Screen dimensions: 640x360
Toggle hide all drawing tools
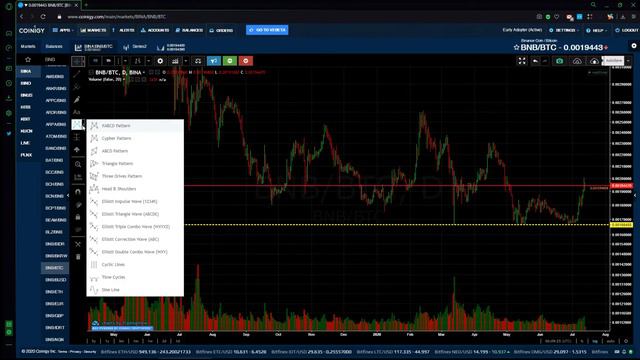78,230
